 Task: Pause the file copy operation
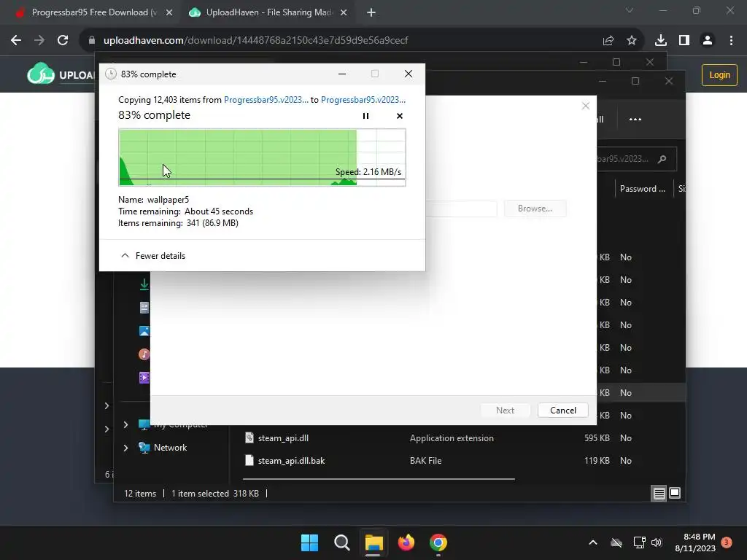pyautogui.click(x=365, y=116)
